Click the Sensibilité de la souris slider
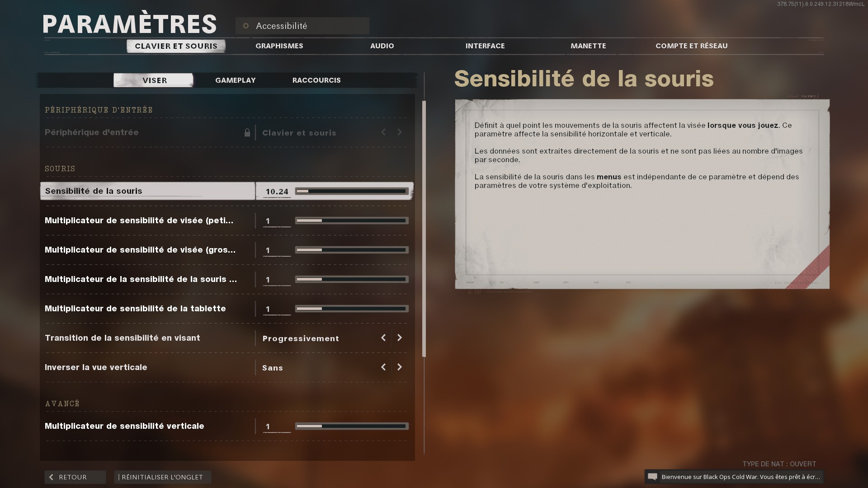The image size is (868, 488). pos(352,191)
